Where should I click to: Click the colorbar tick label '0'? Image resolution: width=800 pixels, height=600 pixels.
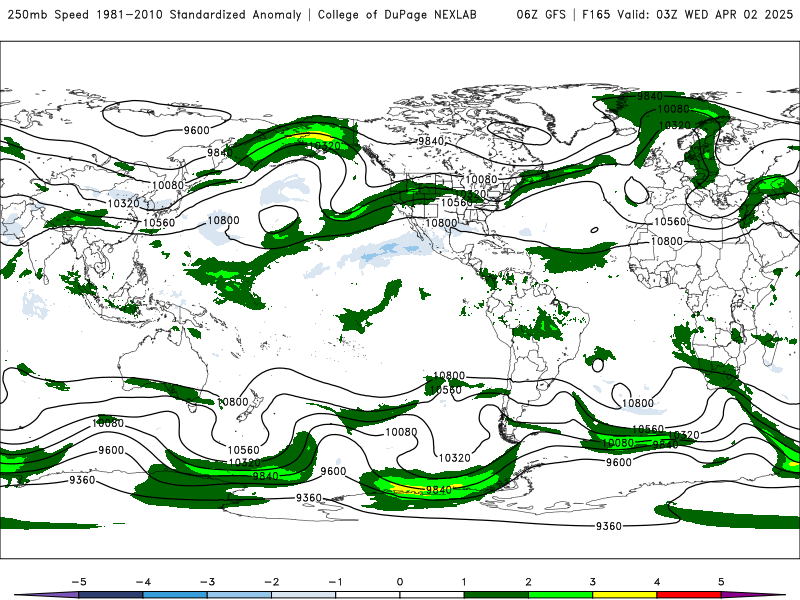400,582
